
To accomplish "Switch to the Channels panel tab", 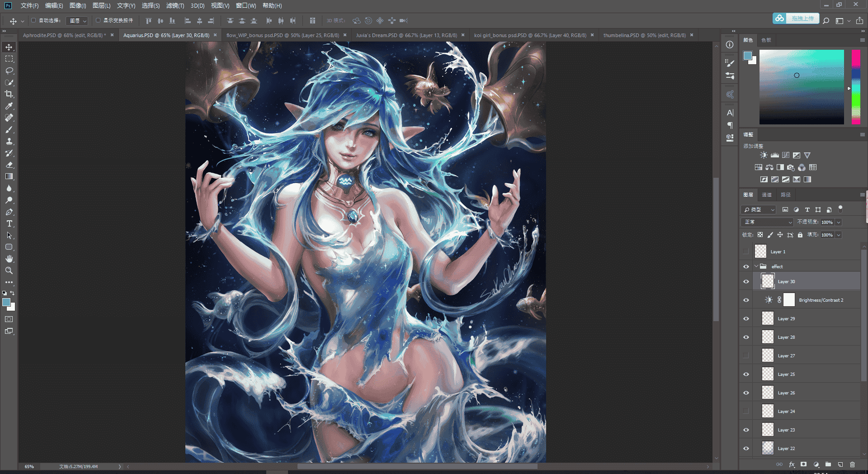I will 767,194.
